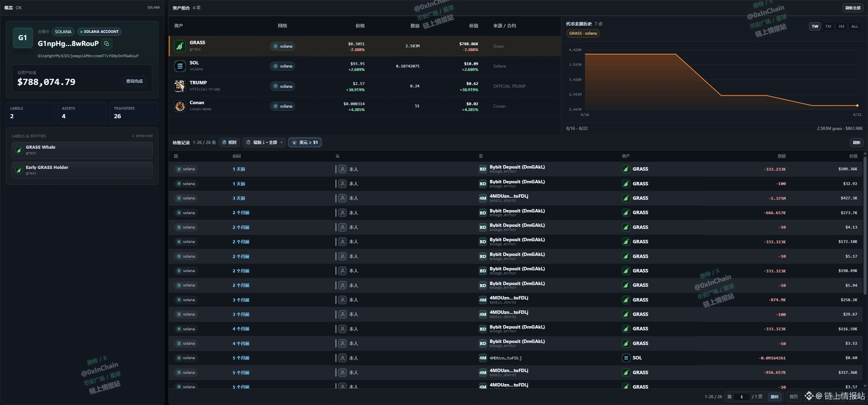Remove the 美元 ≥ $1 filter chip
Image resolution: width=868 pixels, height=405 pixels.
(294, 143)
